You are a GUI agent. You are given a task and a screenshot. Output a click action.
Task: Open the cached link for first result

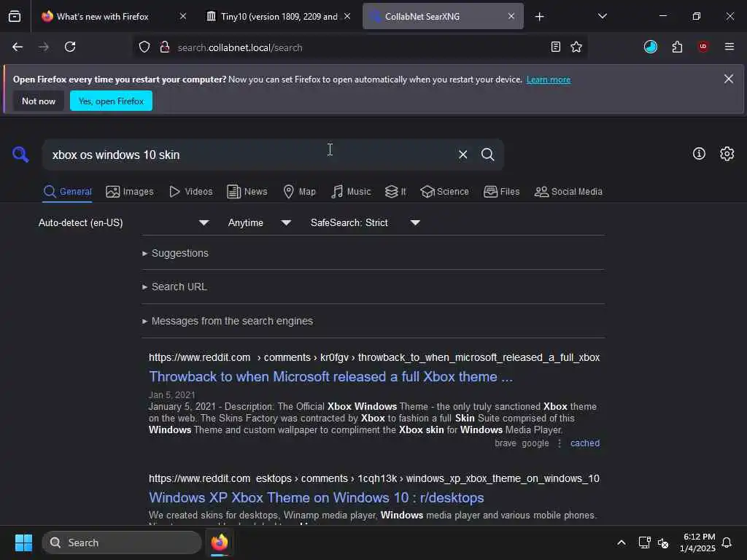click(x=585, y=443)
